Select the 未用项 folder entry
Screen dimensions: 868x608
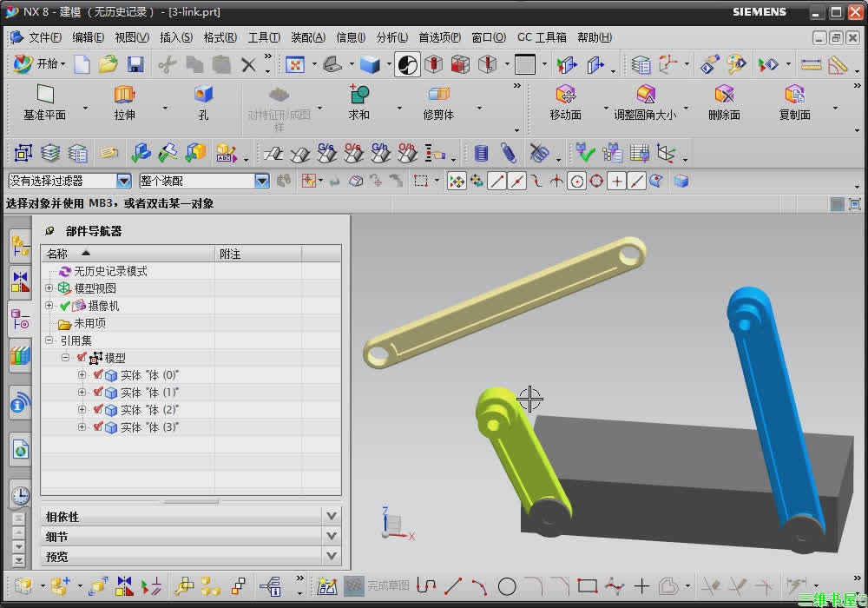tap(89, 323)
